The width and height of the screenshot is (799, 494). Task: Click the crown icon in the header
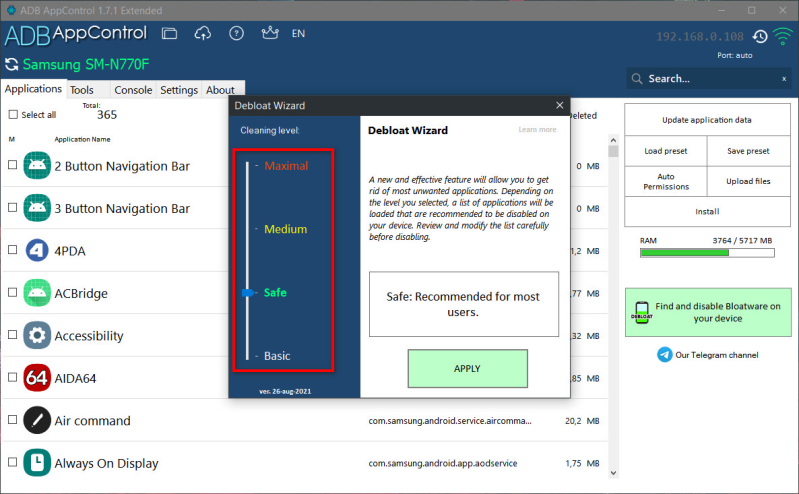click(x=268, y=33)
